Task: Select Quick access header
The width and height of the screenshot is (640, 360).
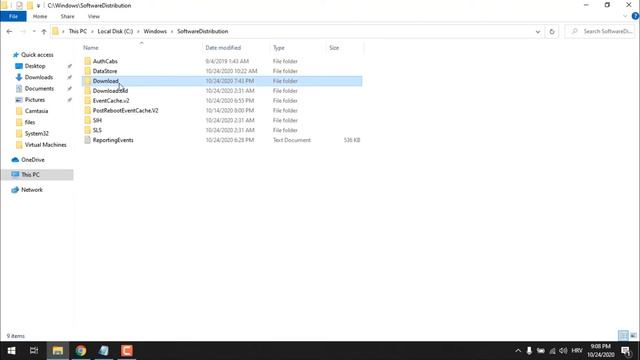Action: point(37,55)
